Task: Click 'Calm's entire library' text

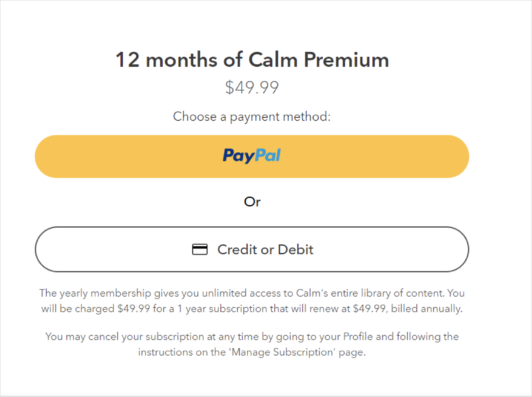Action: point(343,293)
